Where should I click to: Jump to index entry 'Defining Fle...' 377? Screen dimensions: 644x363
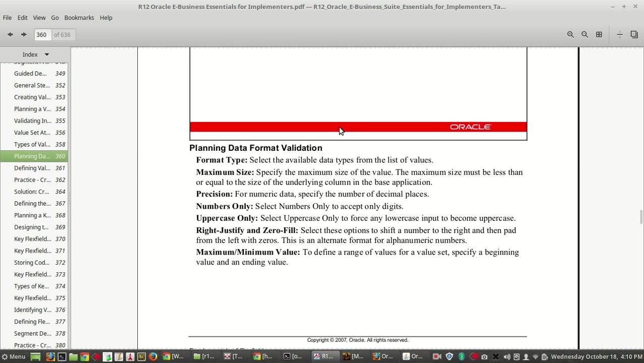pos(34,322)
